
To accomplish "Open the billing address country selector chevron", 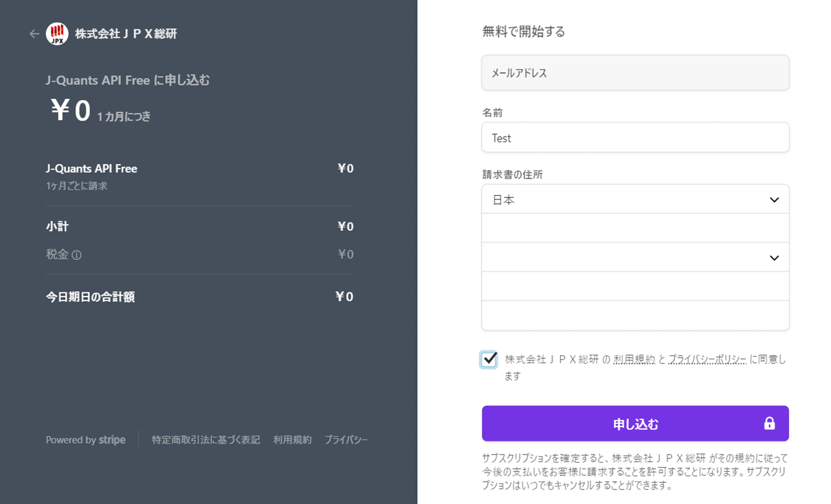I will coord(774,199).
